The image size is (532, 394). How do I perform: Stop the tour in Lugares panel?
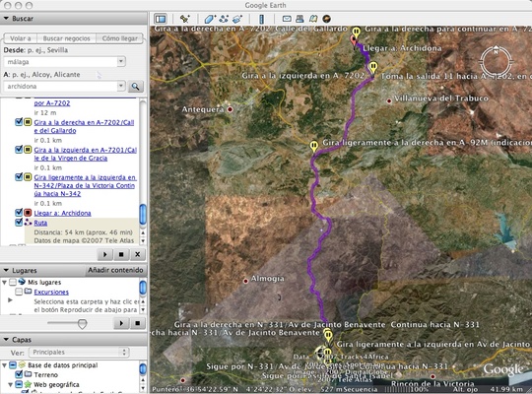[137, 323]
